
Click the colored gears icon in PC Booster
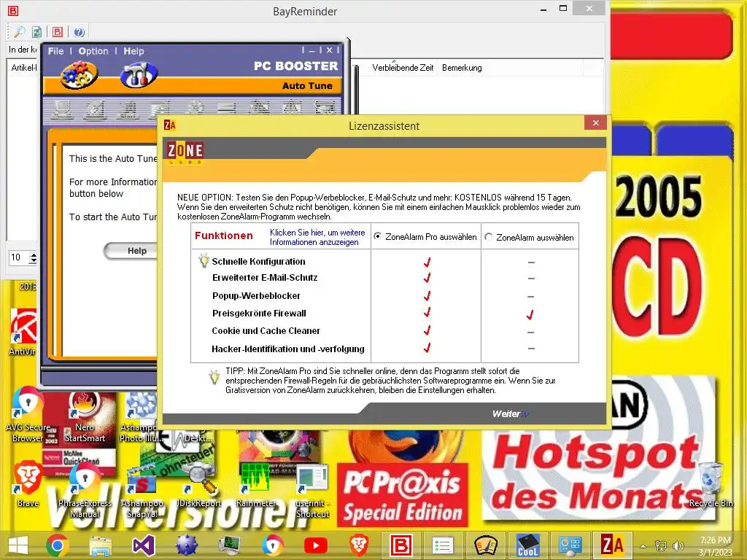pos(79,75)
